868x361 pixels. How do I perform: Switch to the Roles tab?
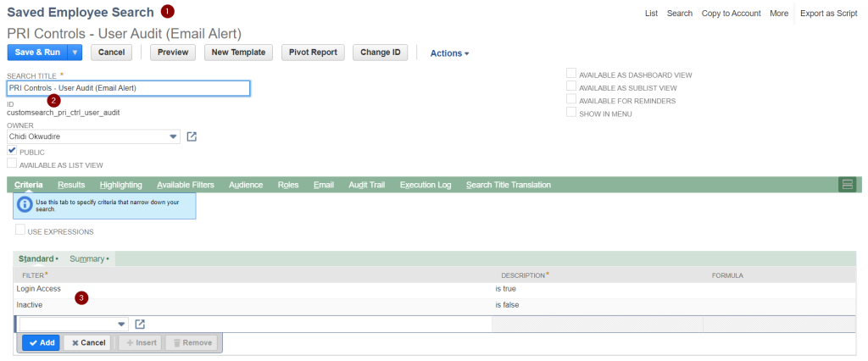pos(288,185)
